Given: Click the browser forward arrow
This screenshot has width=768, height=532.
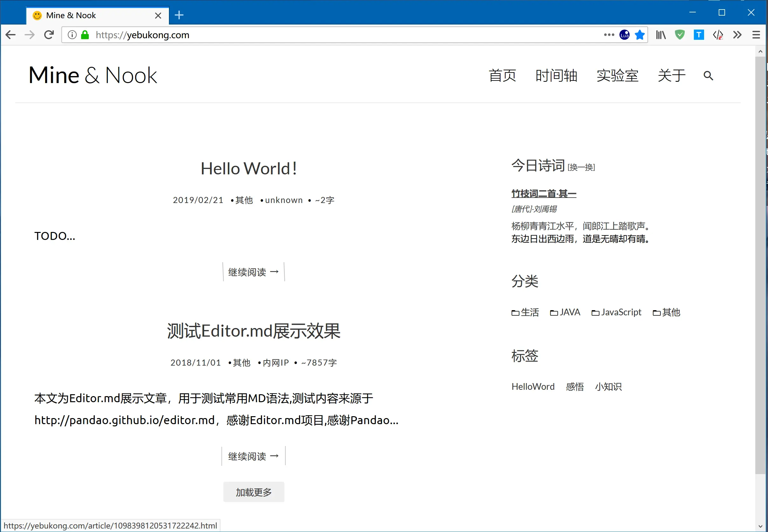Looking at the screenshot, I should (x=30, y=35).
